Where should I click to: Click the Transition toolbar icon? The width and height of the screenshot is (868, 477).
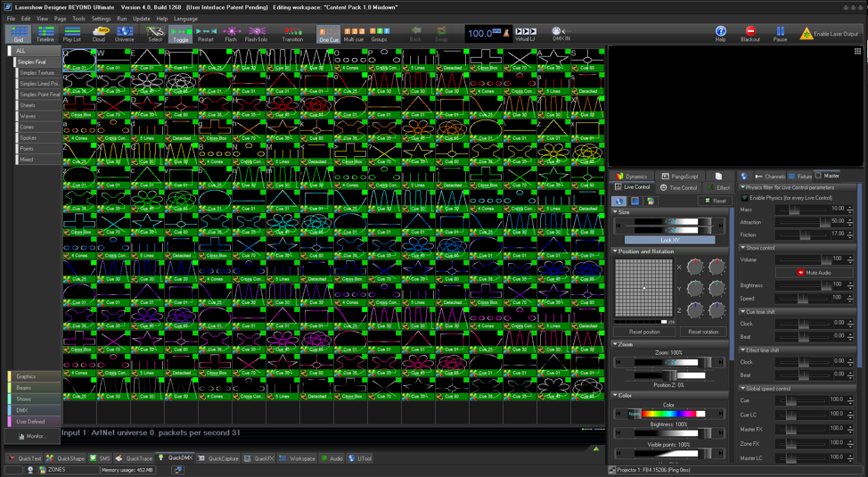tap(292, 34)
